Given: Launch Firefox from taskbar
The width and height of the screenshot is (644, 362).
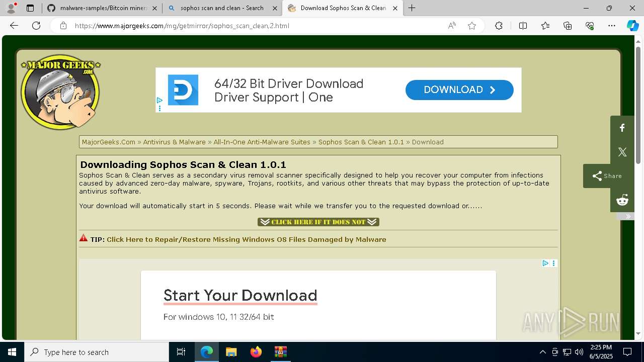Looking at the screenshot, I should [256, 352].
